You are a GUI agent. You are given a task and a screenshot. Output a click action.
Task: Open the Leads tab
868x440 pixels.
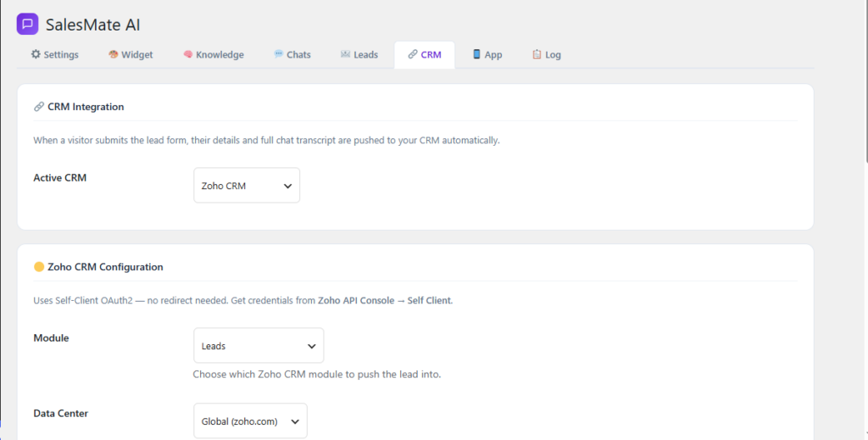point(359,55)
